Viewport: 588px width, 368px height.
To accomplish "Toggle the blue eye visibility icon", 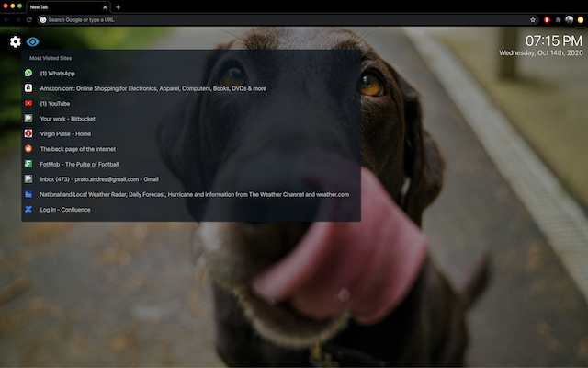I will tap(33, 41).
